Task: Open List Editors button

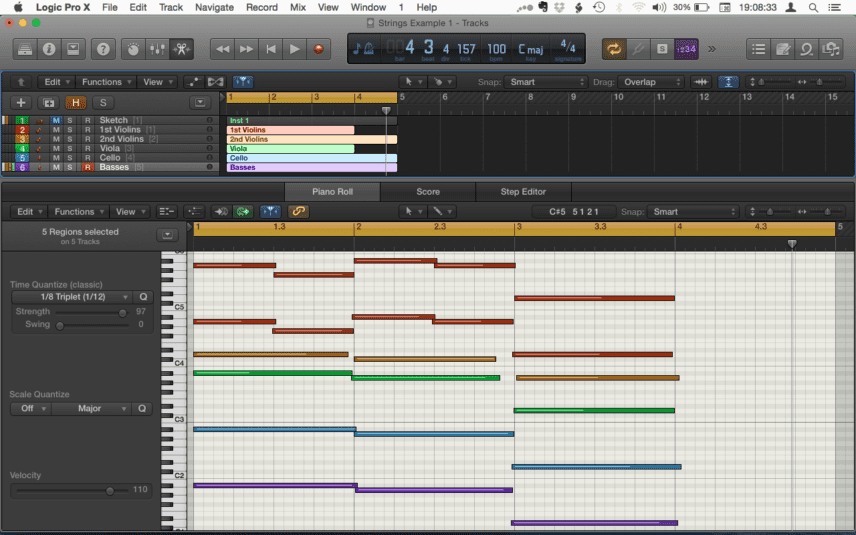Action: (758, 49)
